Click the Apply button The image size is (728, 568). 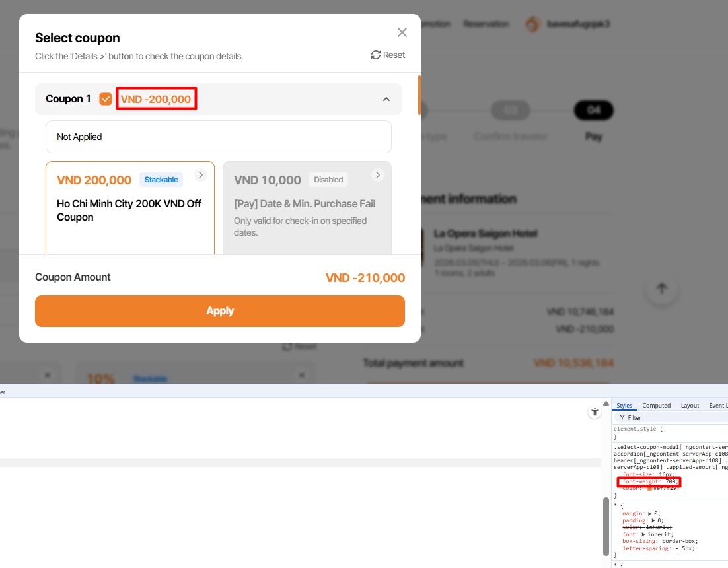(x=220, y=311)
